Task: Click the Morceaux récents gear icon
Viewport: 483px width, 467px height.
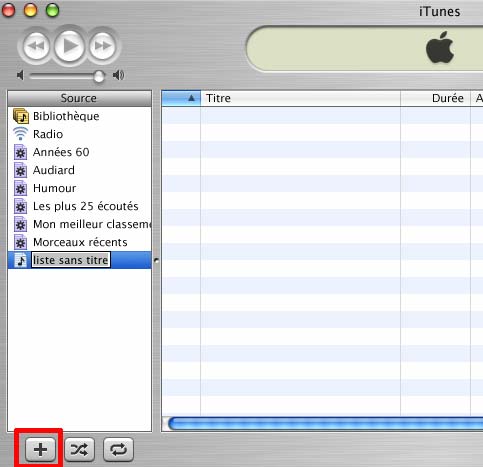Action: click(20, 242)
